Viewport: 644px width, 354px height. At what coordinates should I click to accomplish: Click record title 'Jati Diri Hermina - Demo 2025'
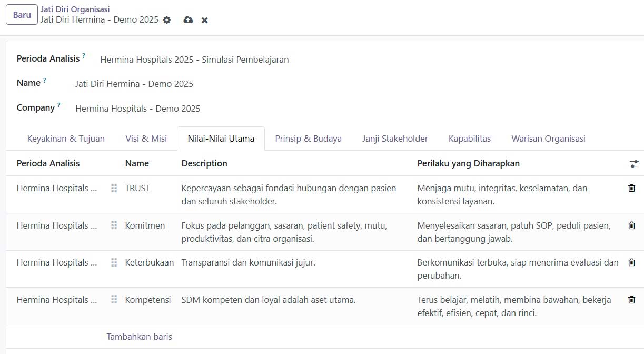point(100,19)
